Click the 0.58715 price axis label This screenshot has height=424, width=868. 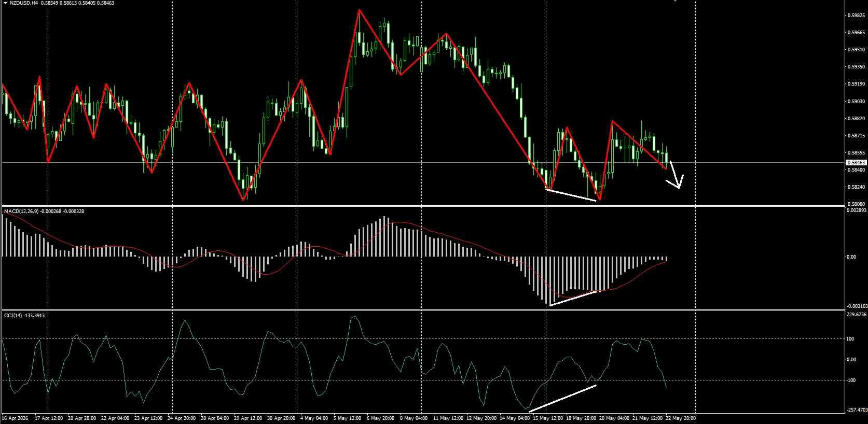pyautogui.click(x=856, y=136)
